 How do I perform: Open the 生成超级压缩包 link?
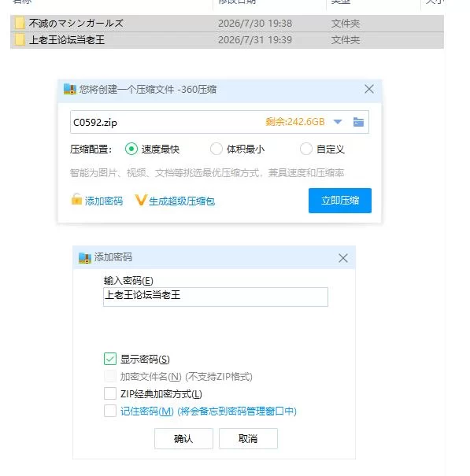click(x=182, y=201)
